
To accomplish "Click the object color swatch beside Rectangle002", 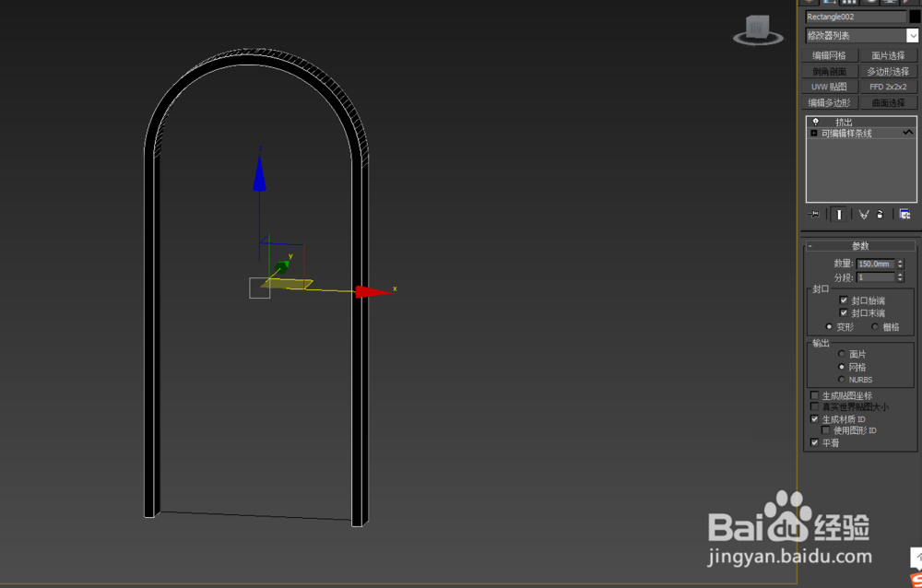I will 915,17.
